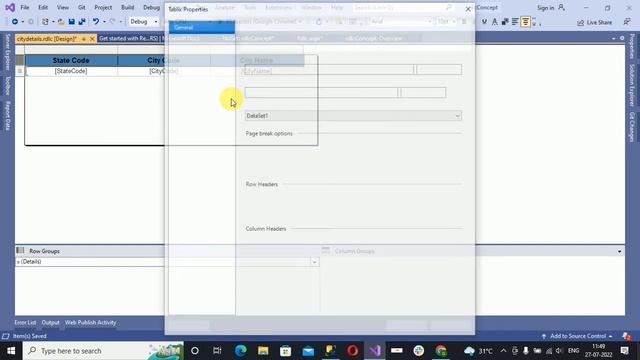Open the Output panel tab
This screenshot has width=640, height=360.
click(50, 322)
